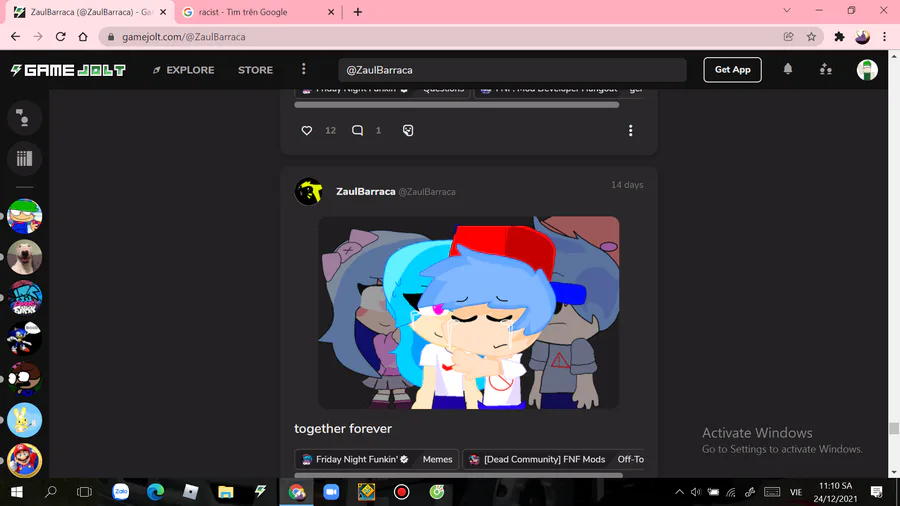
Task: Open the Windows Start menu
Action: coord(17,492)
